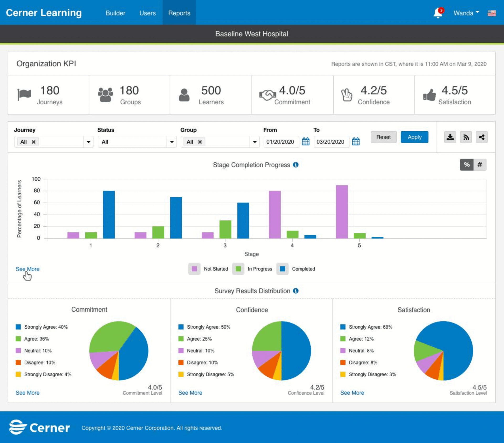
Task: Open the Users tab
Action: 148,13
